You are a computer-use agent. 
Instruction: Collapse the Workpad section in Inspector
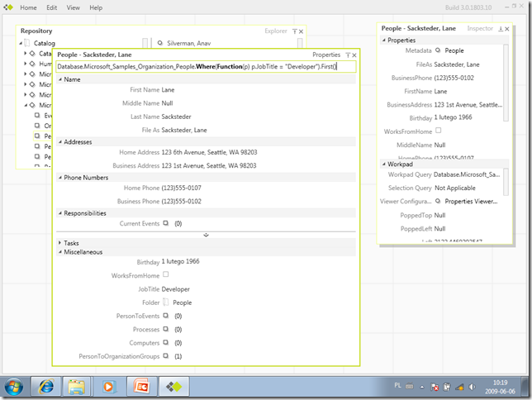[x=384, y=164]
